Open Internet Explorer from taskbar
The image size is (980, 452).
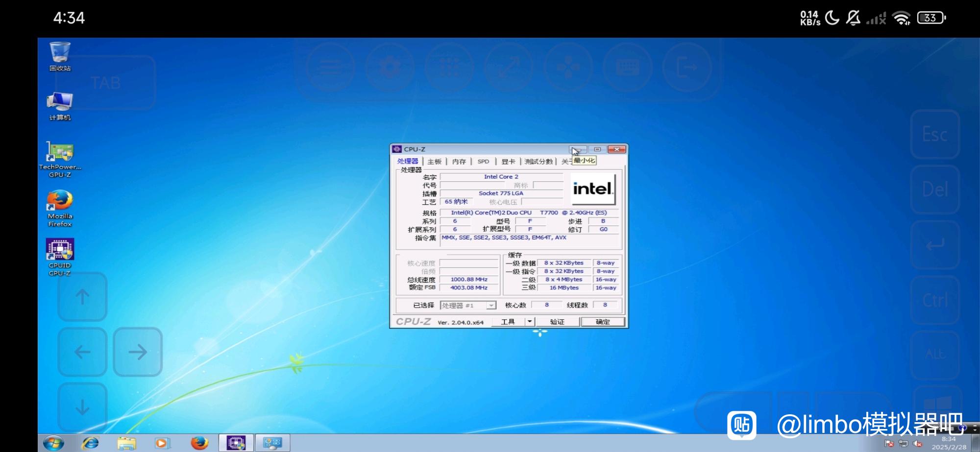[90, 443]
